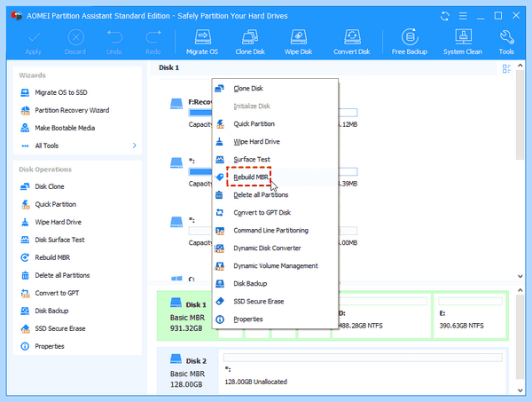Viewport: 532px width, 402px height.
Task: Click the Discard toolbar icon
Action: [x=75, y=42]
